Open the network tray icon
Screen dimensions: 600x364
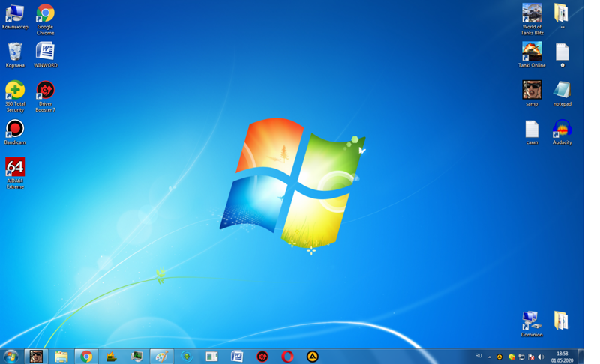coord(521,357)
